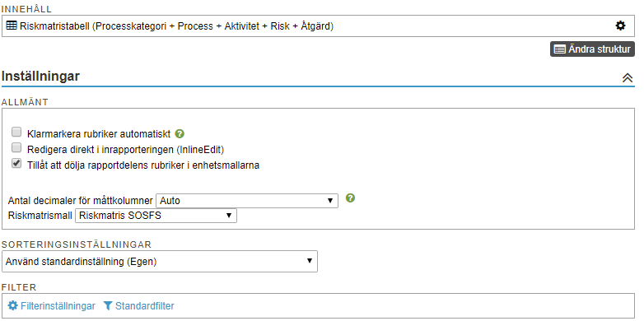Click the table icon before Riskmatristabell

12,26
